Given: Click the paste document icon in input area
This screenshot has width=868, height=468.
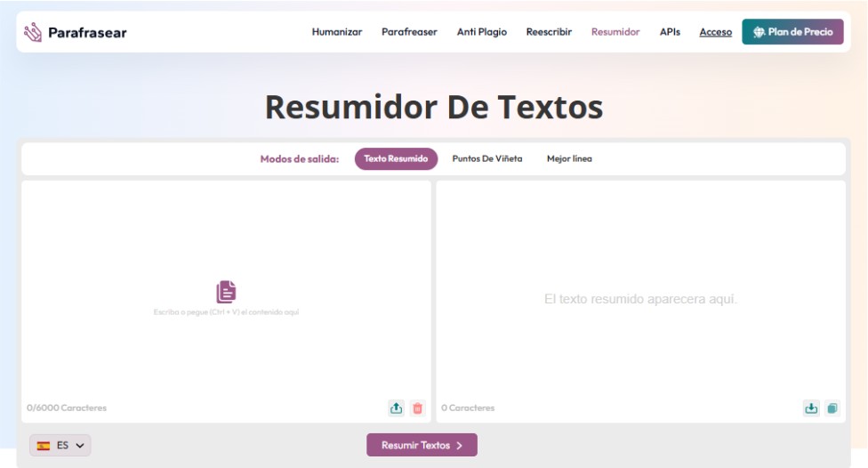Looking at the screenshot, I should pyautogui.click(x=226, y=292).
